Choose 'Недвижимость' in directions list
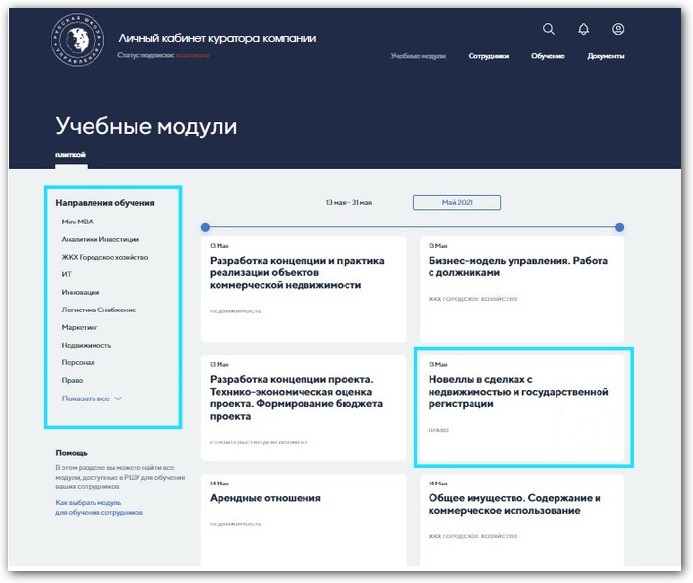The height and width of the screenshot is (583, 693). (86, 345)
